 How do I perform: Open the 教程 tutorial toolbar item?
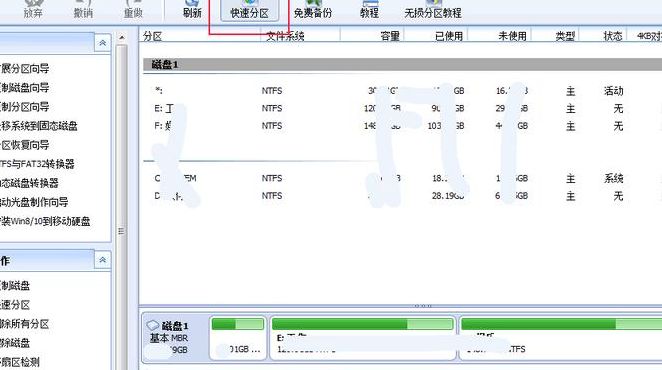coord(369,10)
